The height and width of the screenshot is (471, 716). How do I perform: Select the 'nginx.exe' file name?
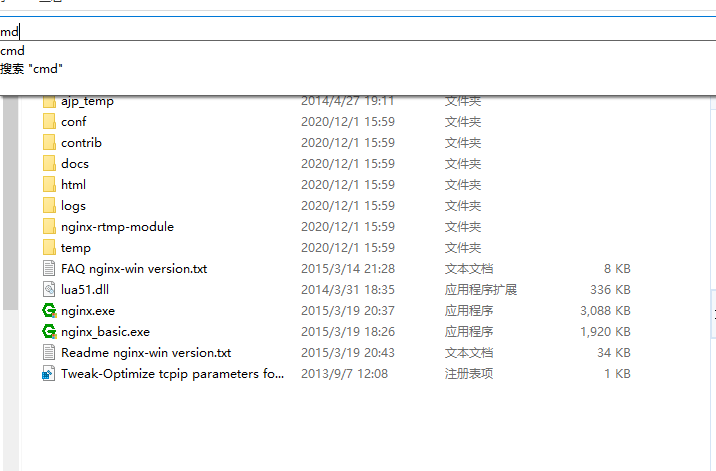click(88, 311)
